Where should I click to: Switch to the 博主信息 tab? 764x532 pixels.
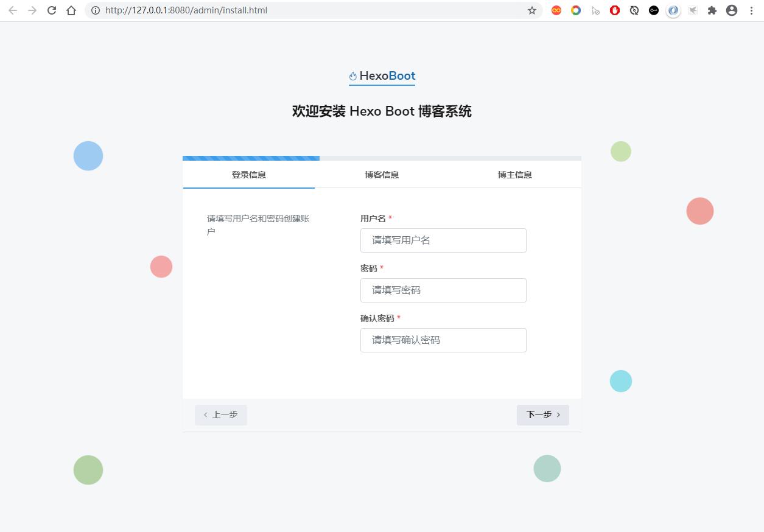click(515, 175)
